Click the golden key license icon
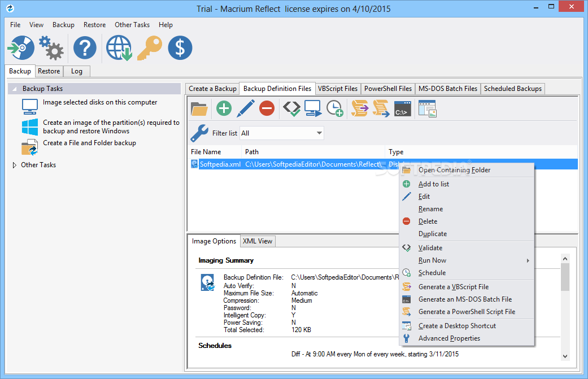The height and width of the screenshot is (379, 588). pos(150,48)
